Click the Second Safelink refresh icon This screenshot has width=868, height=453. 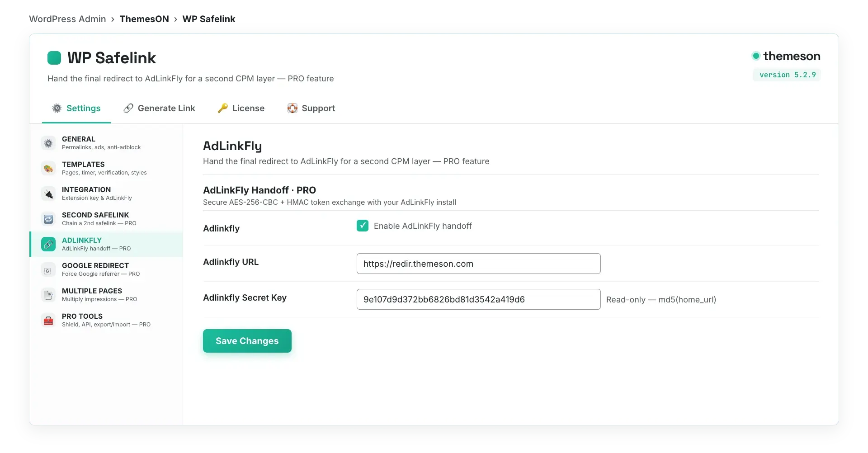coord(48,219)
